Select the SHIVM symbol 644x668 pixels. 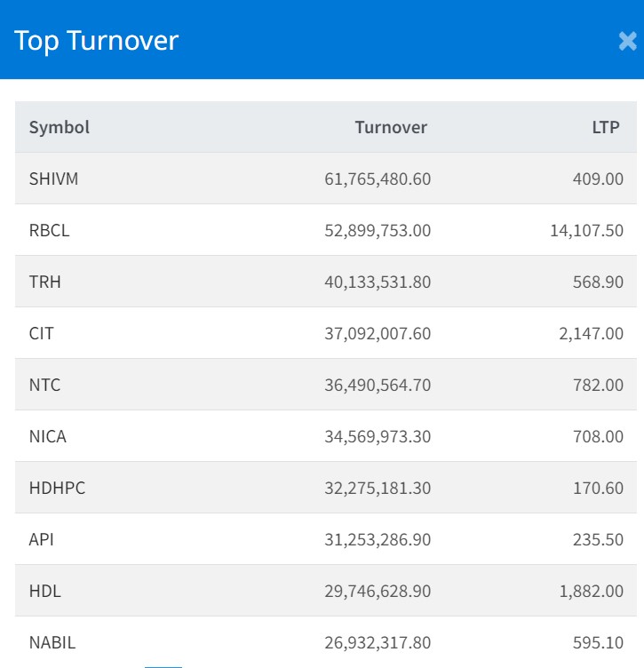pos(53,179)
